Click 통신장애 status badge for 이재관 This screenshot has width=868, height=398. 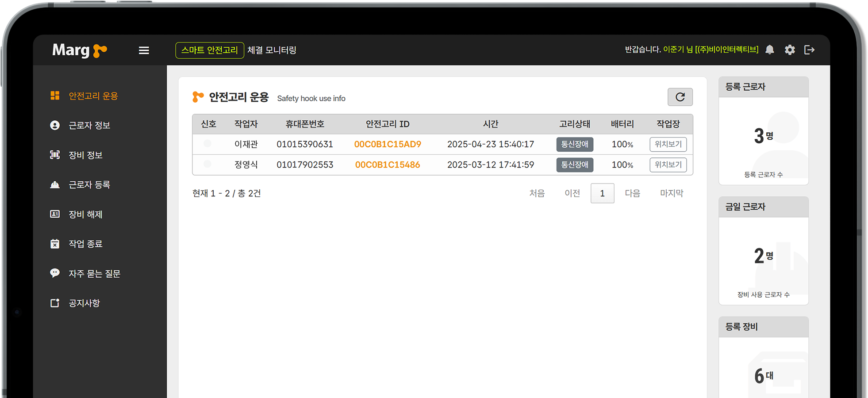[x=575, y=144]
